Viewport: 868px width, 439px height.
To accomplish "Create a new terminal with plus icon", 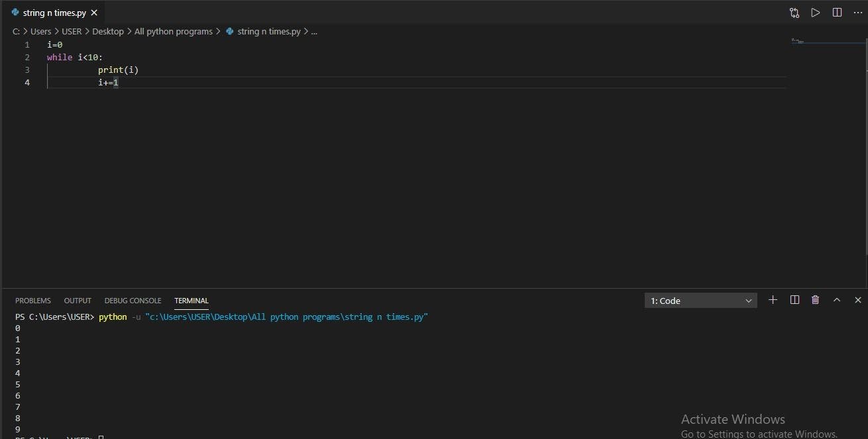I will pyautogui.click(x=773, y=300).
